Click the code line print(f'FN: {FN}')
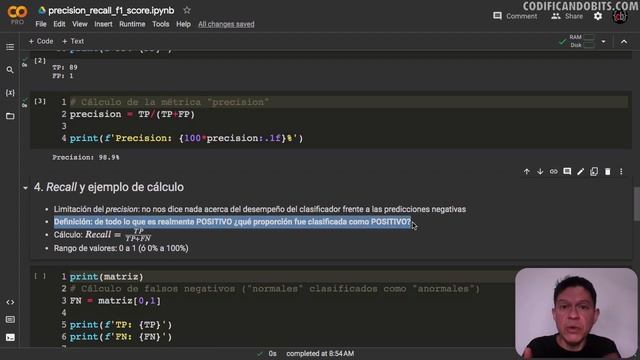Image resolution: width=640 pixels, height=360 pixels. coord(121,337)
